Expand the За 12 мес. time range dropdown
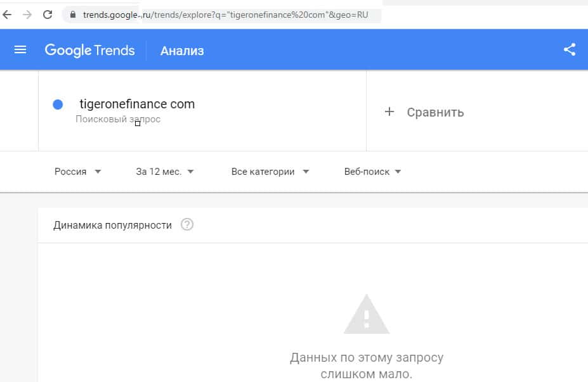 (164, 172)
